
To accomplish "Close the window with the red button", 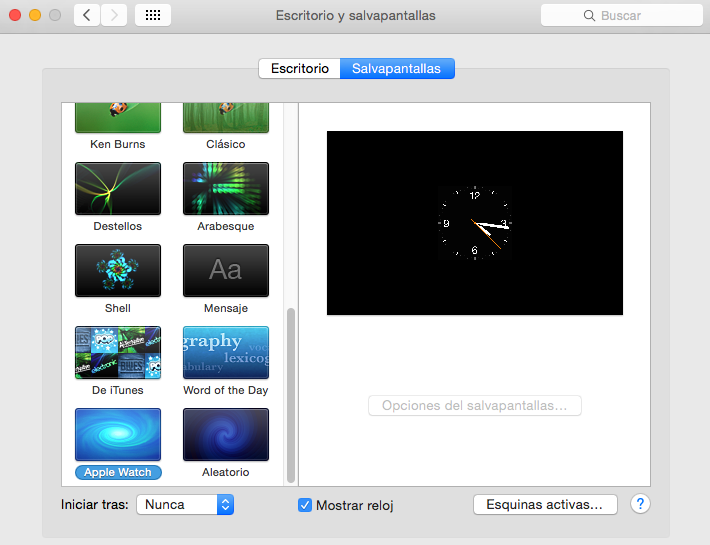I will pyautogui.click(x=15, y=15).
